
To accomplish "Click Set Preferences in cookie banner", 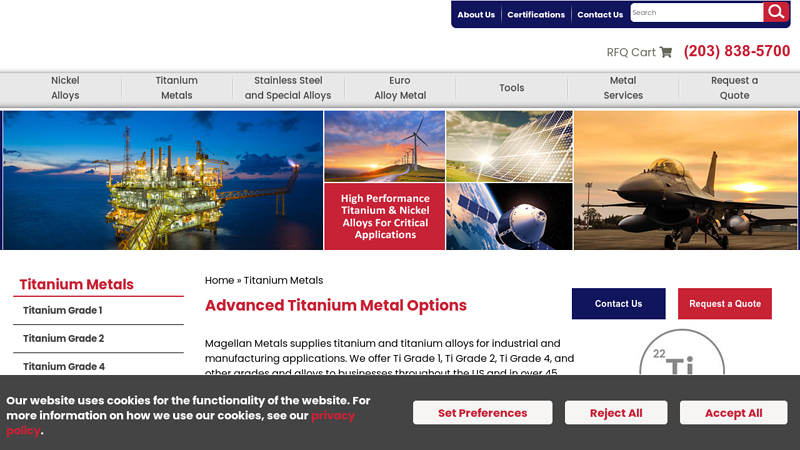I will [x=483, y=413].
